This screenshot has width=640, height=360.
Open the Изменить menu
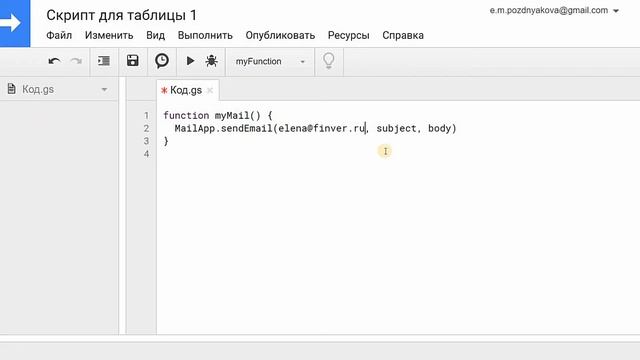[109, 36]
